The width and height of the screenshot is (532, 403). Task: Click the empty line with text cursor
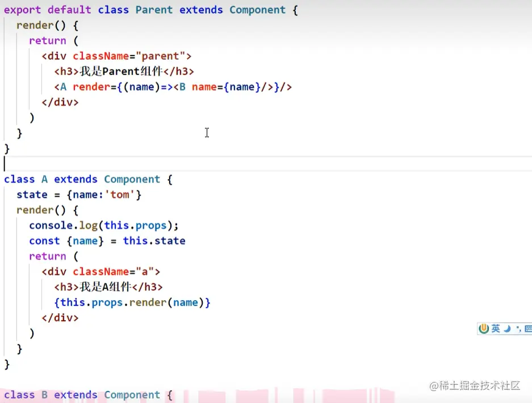point(266,164)
